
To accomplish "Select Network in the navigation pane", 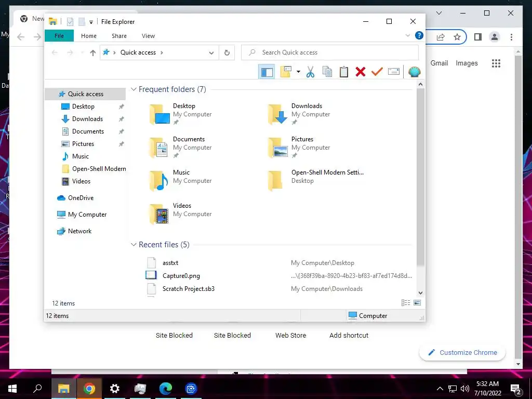I will 79,231.
